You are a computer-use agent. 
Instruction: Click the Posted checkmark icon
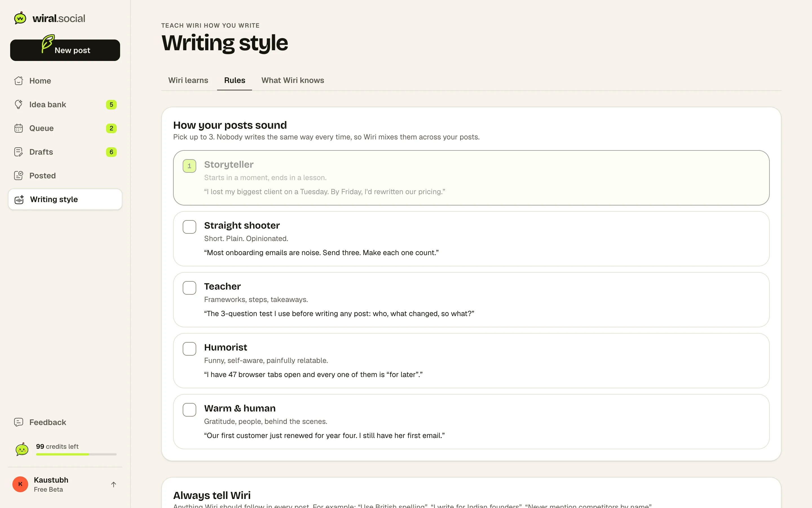click(19, 176)
